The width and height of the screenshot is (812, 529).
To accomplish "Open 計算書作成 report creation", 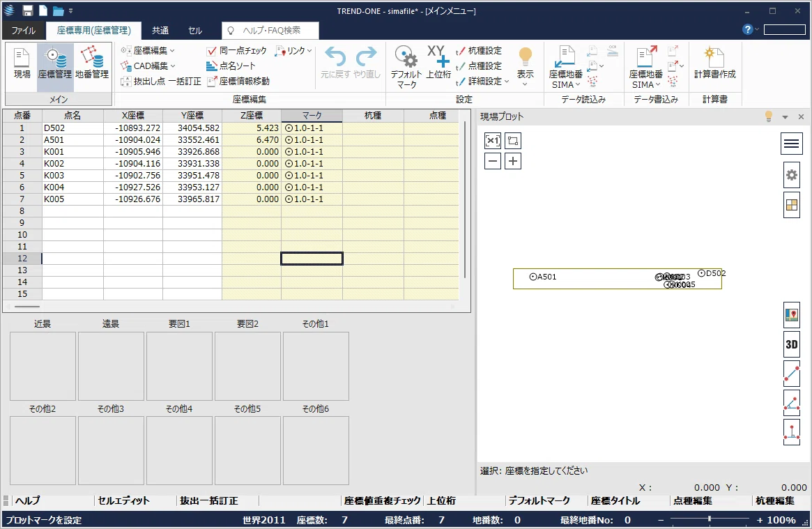I will (714, 62).
